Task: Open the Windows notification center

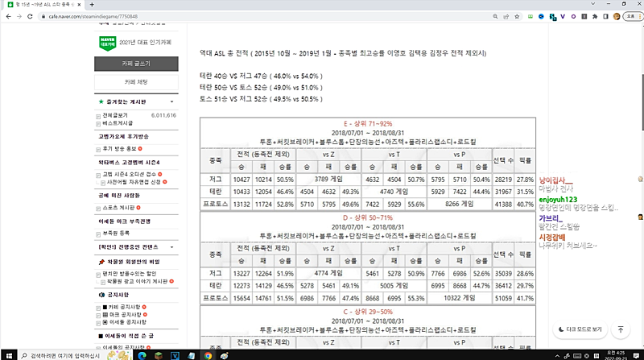Action: point(636,356)
